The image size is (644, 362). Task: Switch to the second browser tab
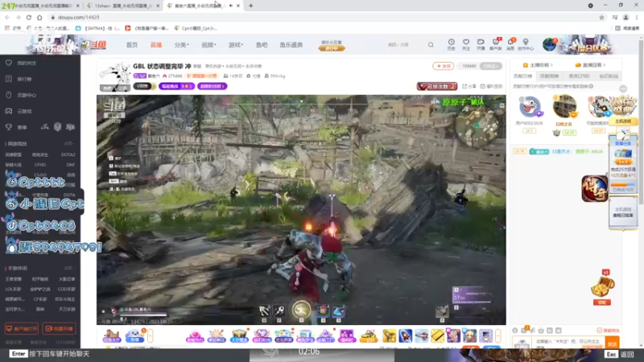(x=122, y=6)
